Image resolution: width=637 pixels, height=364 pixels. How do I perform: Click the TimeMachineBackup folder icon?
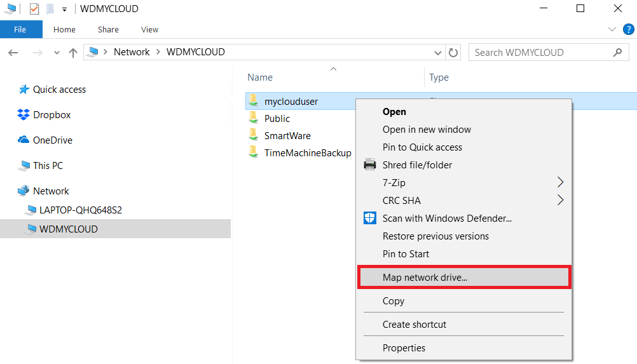[254, 152]
